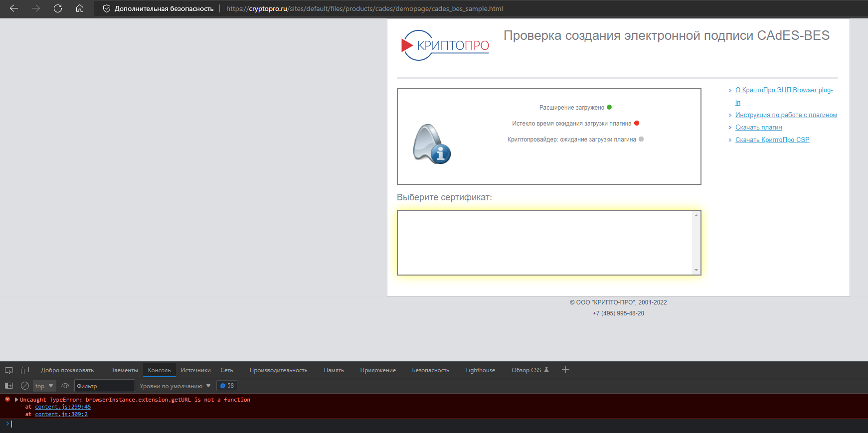Follow the 'Скачать плагин' link

(x=758, y=128)
